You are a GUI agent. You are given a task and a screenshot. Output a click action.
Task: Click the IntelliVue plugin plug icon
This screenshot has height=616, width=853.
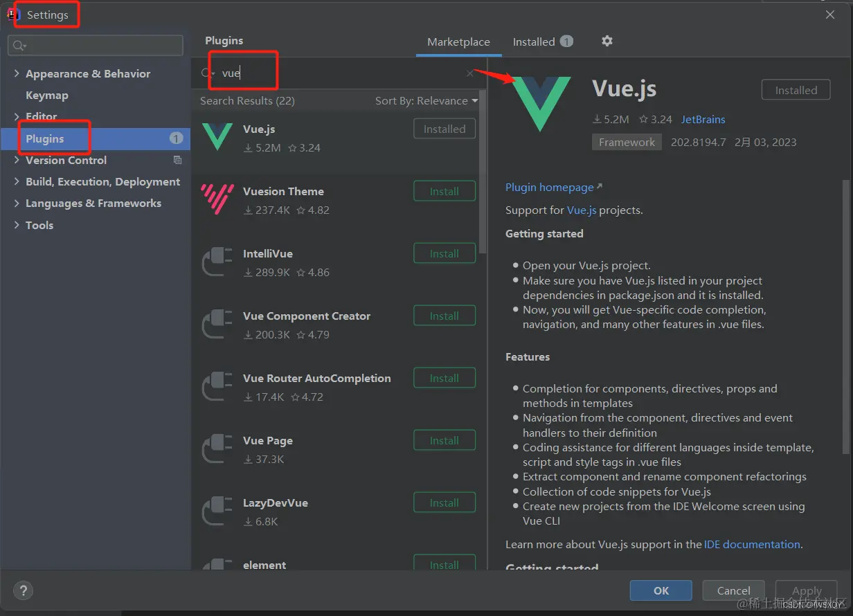tap(217, 262)
